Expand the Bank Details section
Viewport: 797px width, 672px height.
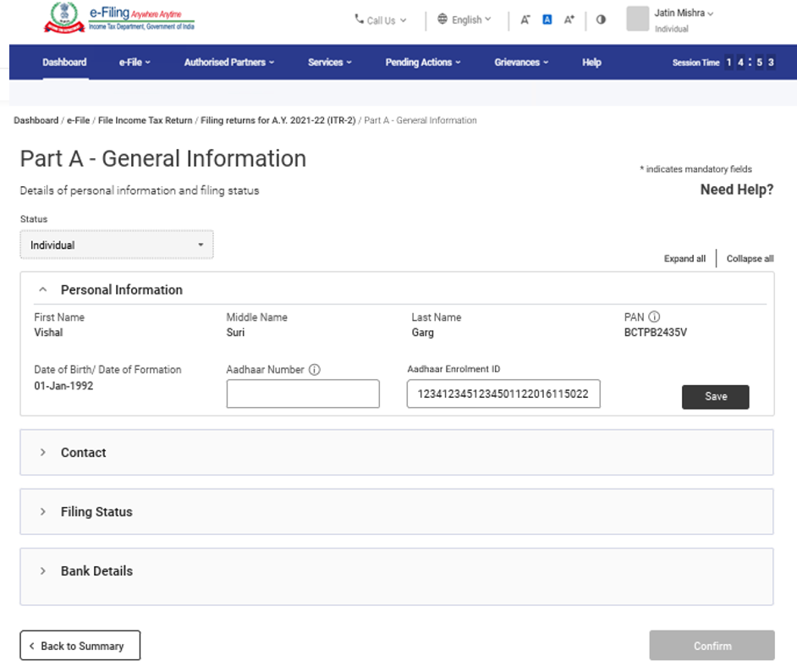[x=42, y=571]
